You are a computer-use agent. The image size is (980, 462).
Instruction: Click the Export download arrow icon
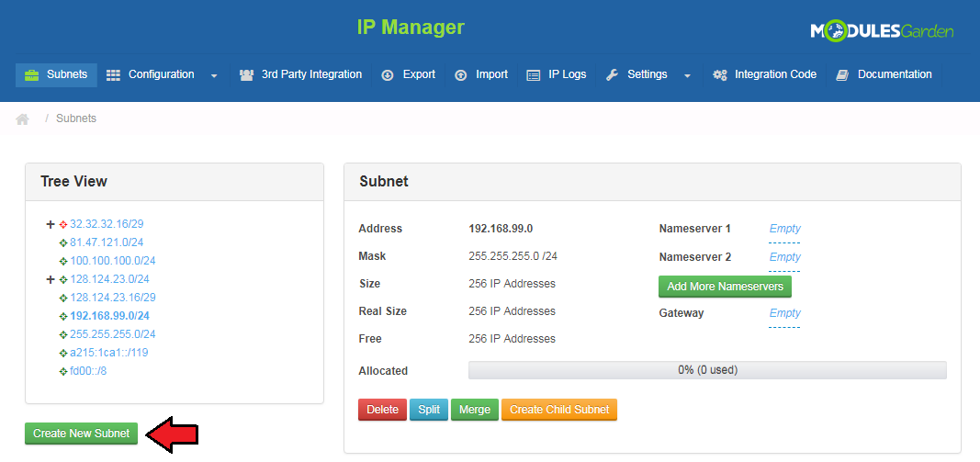tap(388, 75)
